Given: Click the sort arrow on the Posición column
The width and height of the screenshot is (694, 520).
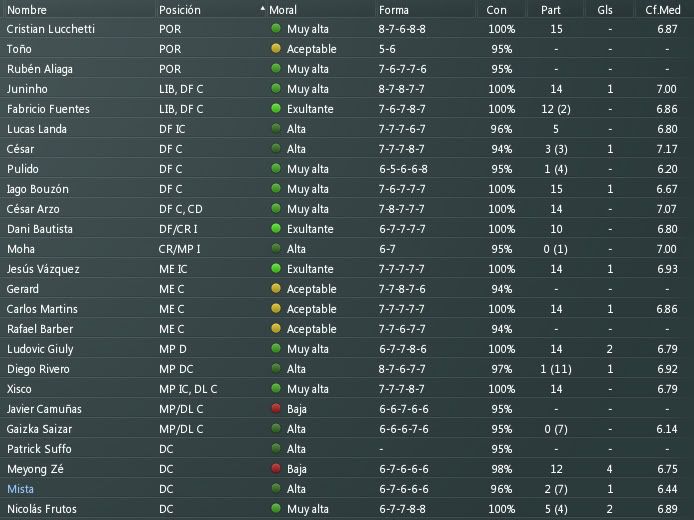Looking at the screenshot, I should [x=262, y=8].
